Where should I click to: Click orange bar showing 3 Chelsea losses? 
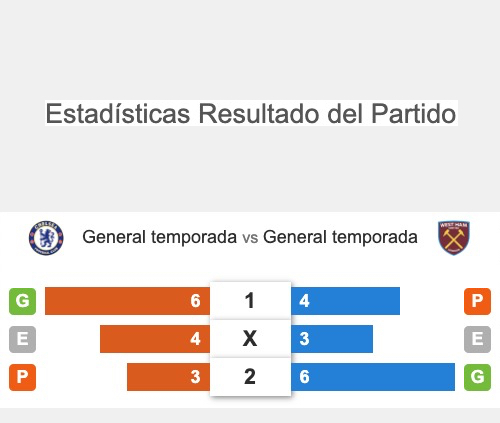168,377
